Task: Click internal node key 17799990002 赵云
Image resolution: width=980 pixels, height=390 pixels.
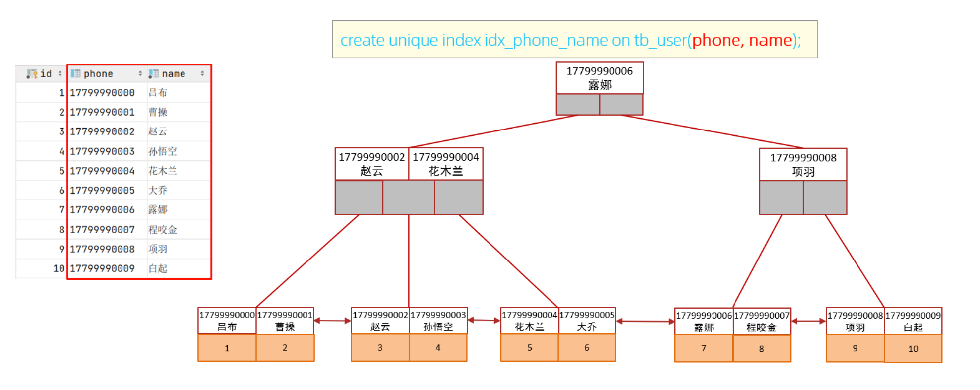Action: (x=372, y=164)
